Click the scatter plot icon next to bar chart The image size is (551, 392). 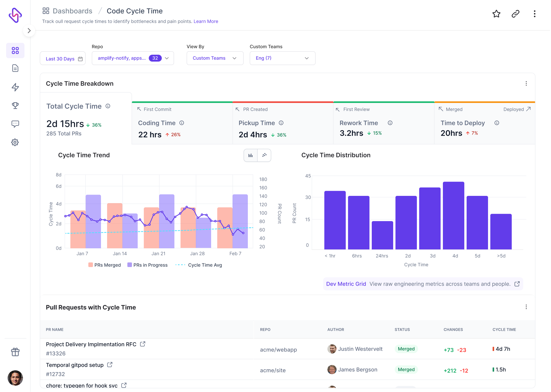point(264,155)
